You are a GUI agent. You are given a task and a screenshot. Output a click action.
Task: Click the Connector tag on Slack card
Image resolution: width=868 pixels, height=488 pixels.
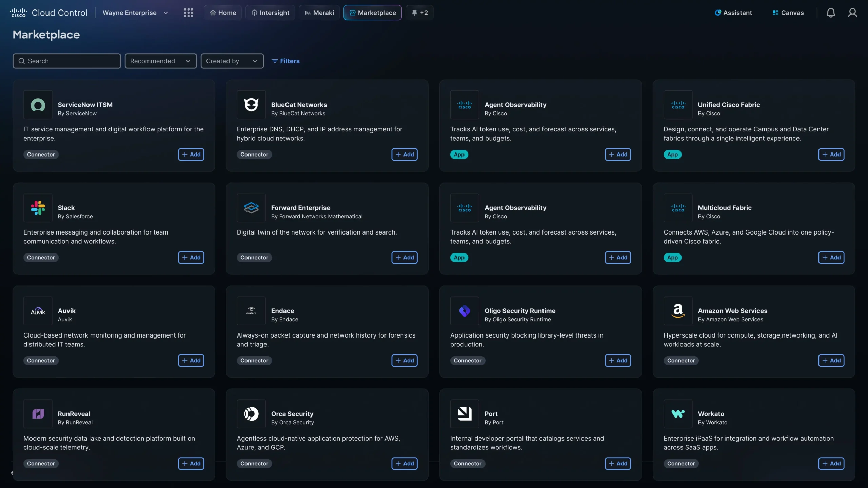(41, 258)
